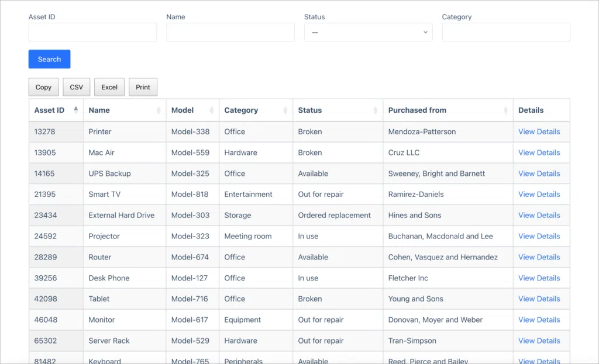Click sort arrows in Status column header
The image size is (599, 364).
click(x=376, y=110)
